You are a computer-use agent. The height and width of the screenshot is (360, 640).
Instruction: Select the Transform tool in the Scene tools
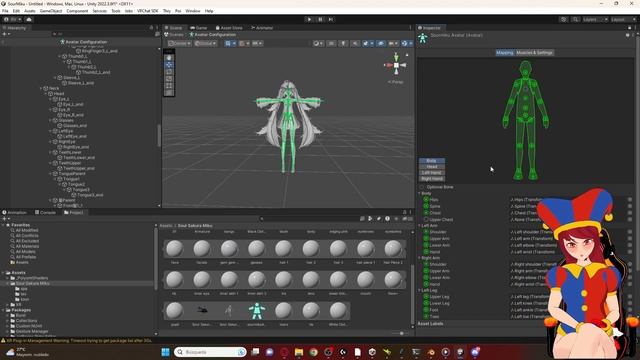[169, 93]
